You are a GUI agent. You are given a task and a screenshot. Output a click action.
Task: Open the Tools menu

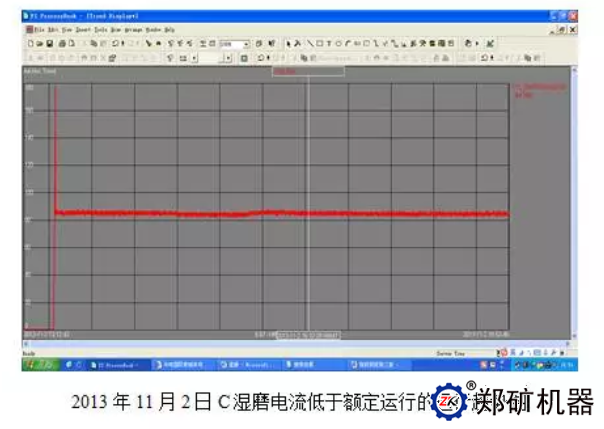pyautogui.click(x=101, y=29)
